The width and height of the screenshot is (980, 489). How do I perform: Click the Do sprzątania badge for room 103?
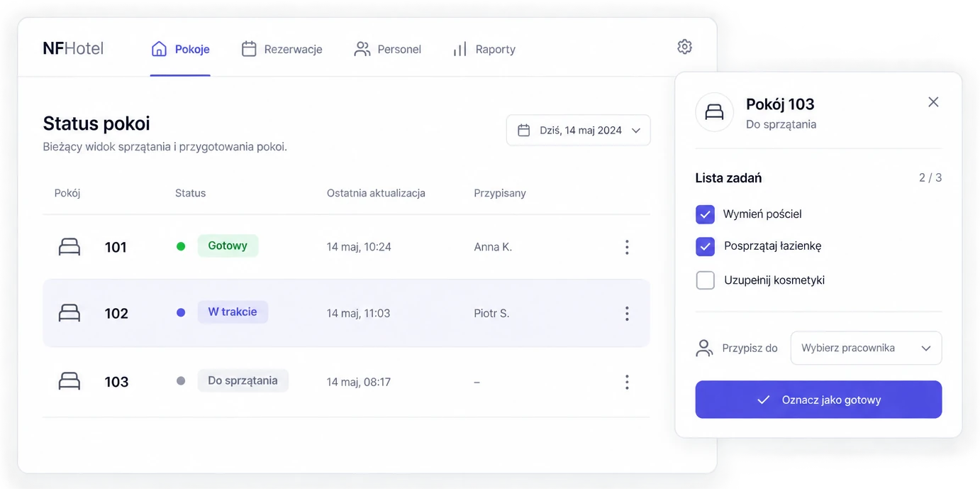tap(243, 380)
